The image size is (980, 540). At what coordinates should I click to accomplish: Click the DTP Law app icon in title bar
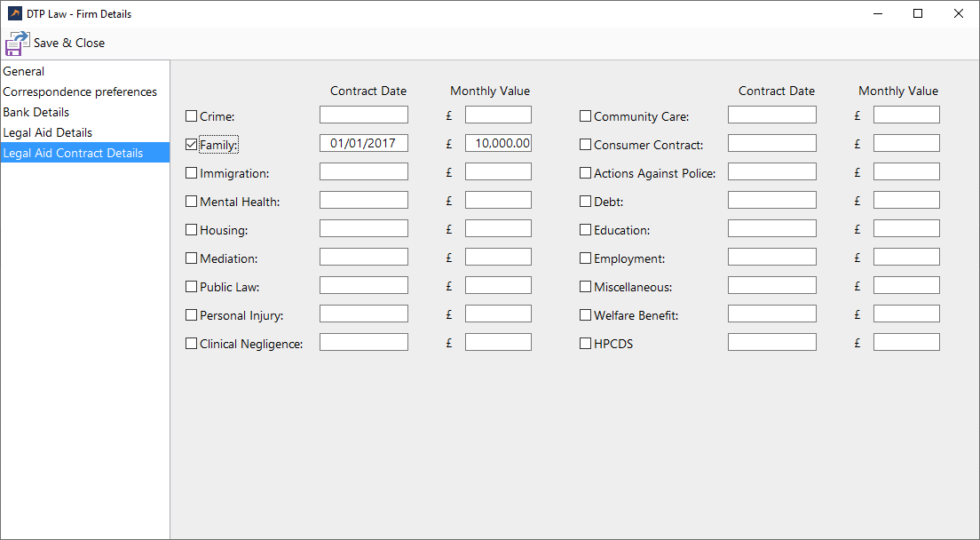click(x=14, y=14)
